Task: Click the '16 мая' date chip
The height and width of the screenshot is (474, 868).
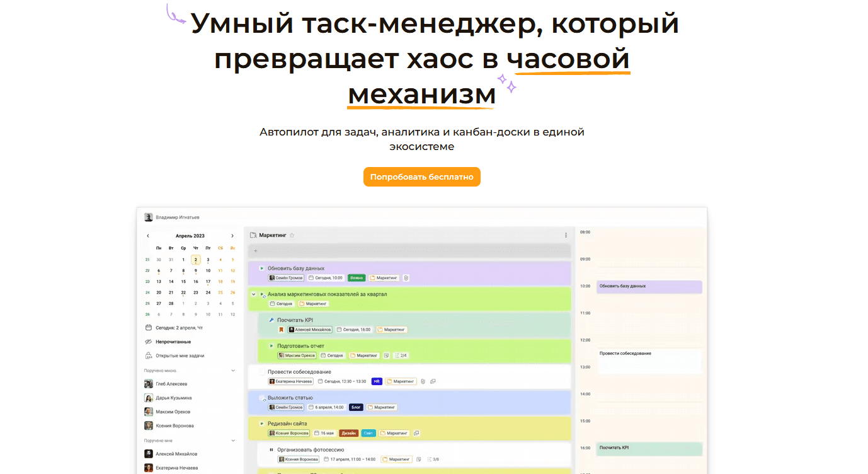Action: tap(324, 433)
